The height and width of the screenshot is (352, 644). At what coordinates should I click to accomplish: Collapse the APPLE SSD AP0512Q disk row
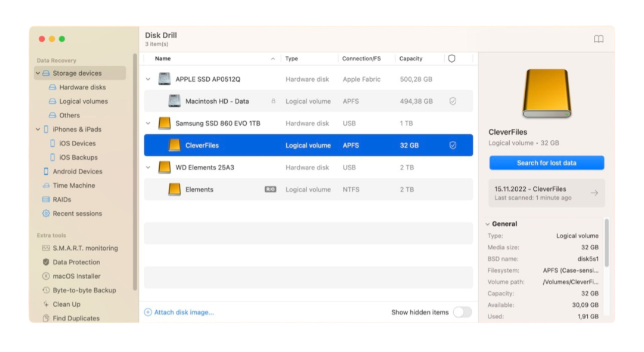pos(148,79)
